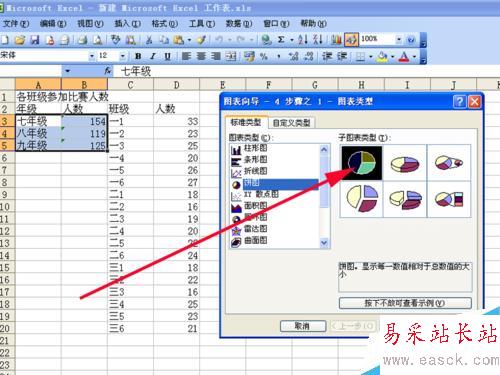The width and height of the screenshot is (500, 375).
Task: Click the Insert Function fx button
Action: [x=108, y=71]
